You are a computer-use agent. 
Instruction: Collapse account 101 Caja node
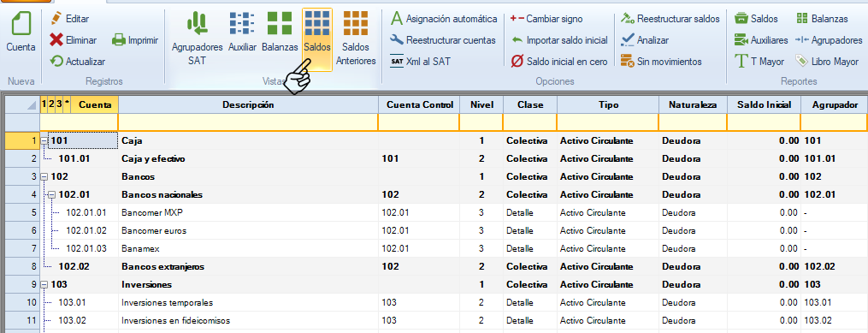click(44, 141)
